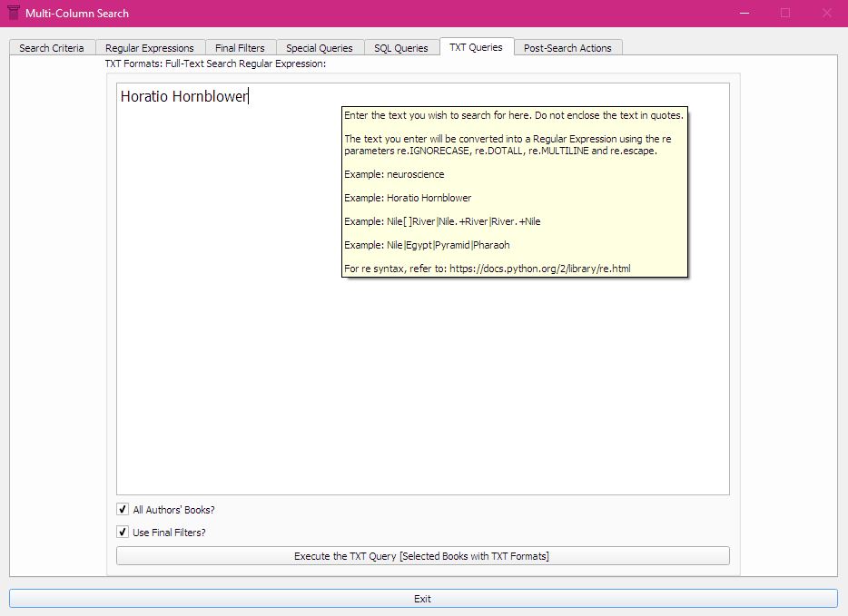Click the Exit button
848x616 pixels.
click(x=423, y=599)
